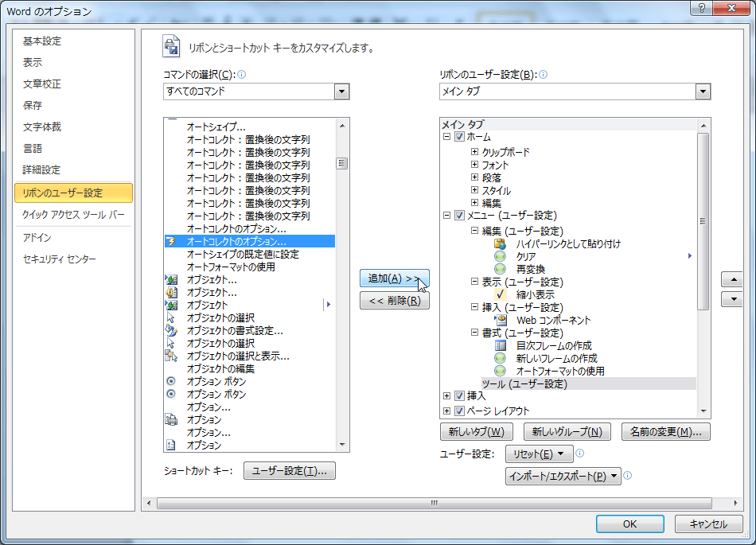Click 新しいタブ(W) button
The height and width of the screenshot is (545, 756).
[477, 432]
